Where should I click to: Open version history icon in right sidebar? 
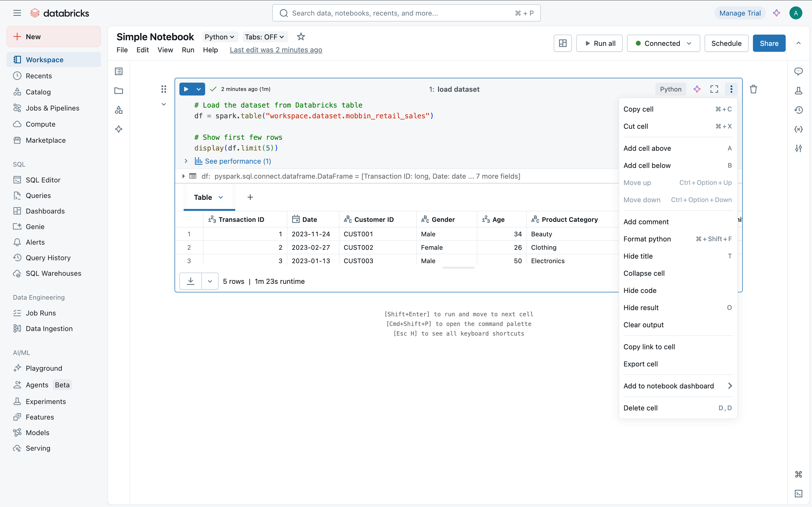pyautogui.click(x=798, y=110)
